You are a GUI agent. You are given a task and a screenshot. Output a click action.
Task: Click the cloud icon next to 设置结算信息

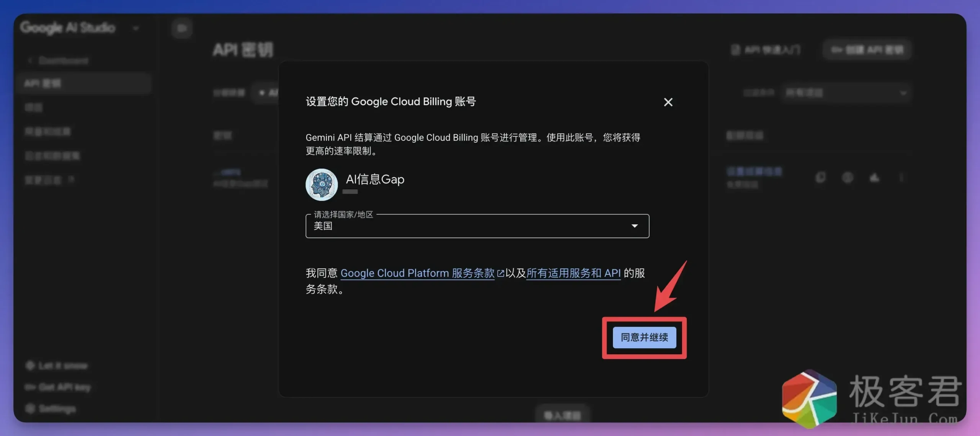(x=875, y=178)
